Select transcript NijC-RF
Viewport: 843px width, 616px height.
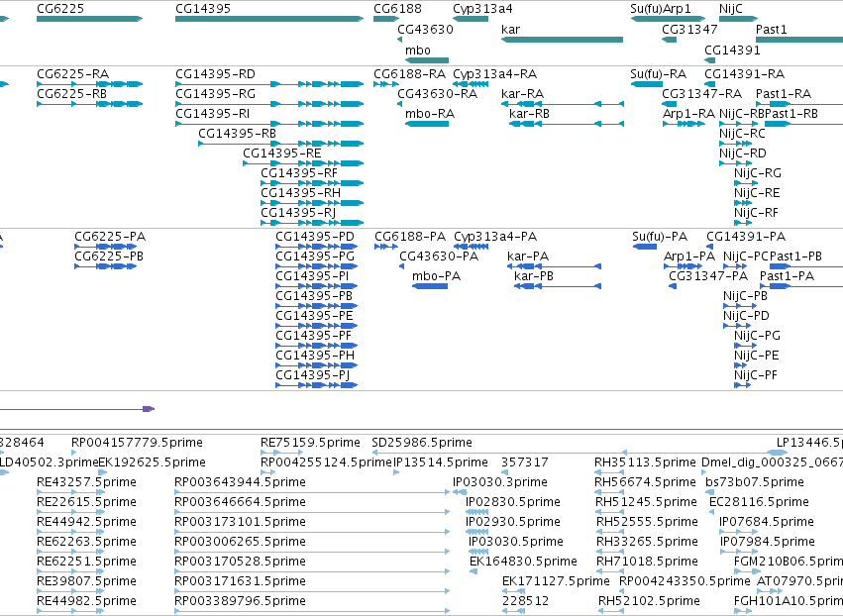point(757,213)
